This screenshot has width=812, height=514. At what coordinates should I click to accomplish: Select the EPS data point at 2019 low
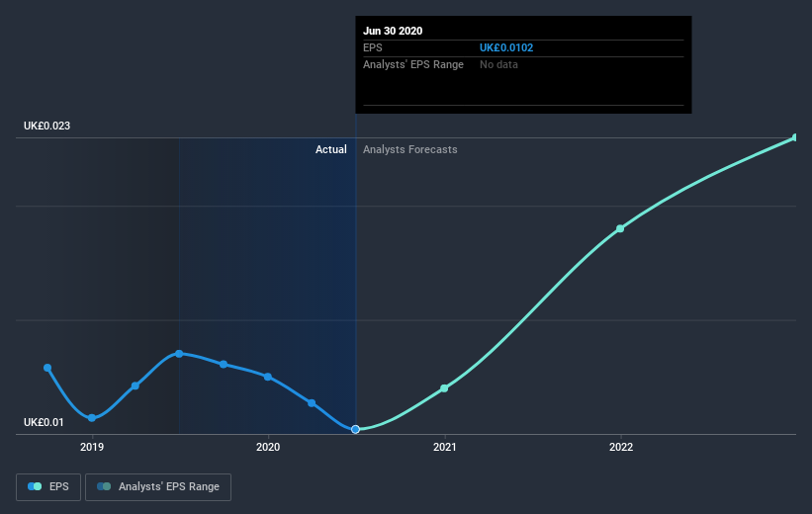point(92,418)
